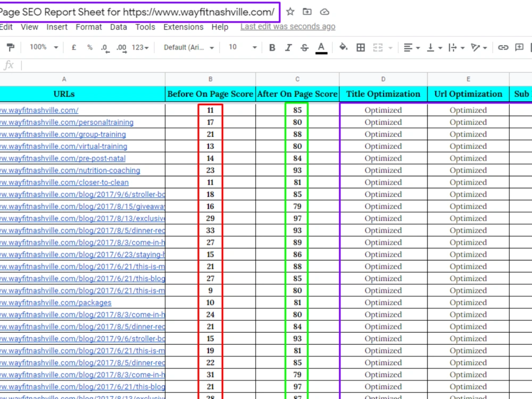Select the 'Before On Page Score' header cell

(210, 94)
